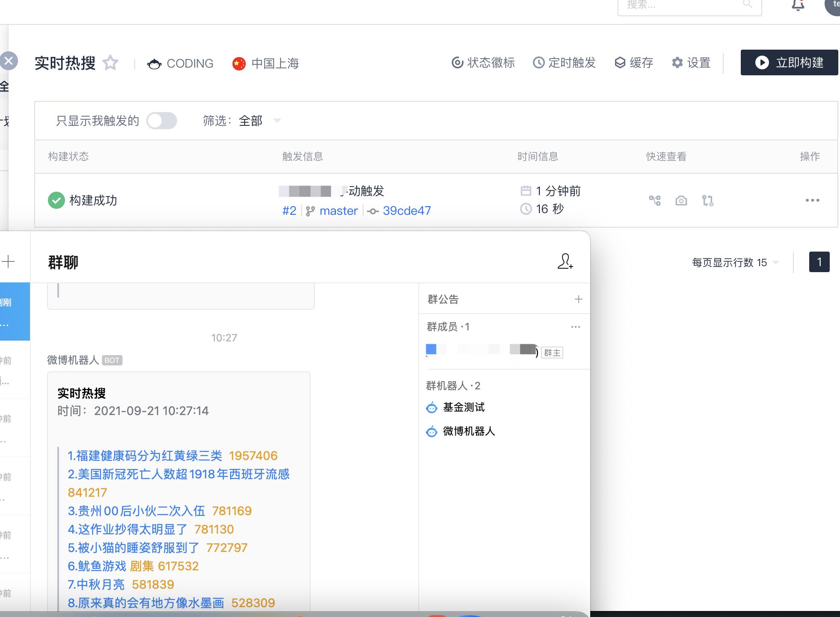This screenshot has height=617, width=840.
Task: Open the more actions ellipsis for build
Action: coord(812,200)
